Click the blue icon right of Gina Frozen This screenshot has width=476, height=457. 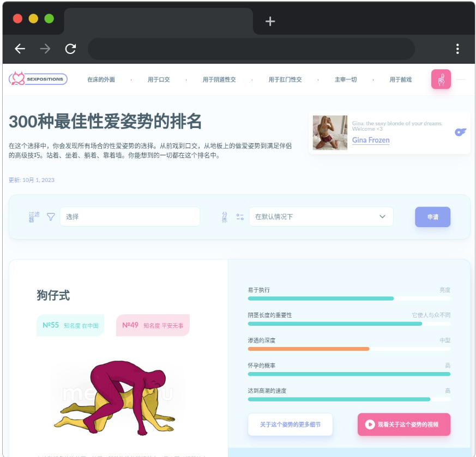pos(460,132)
